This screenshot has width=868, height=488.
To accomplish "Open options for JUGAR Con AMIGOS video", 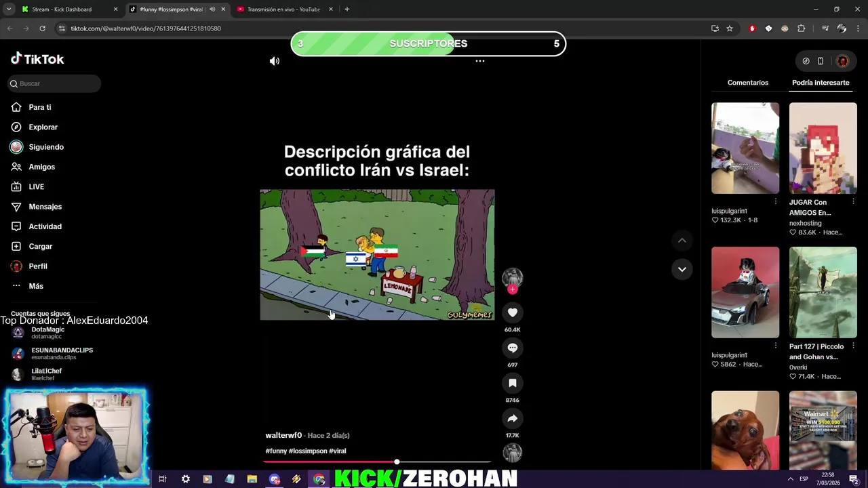I will coord(853,201).
